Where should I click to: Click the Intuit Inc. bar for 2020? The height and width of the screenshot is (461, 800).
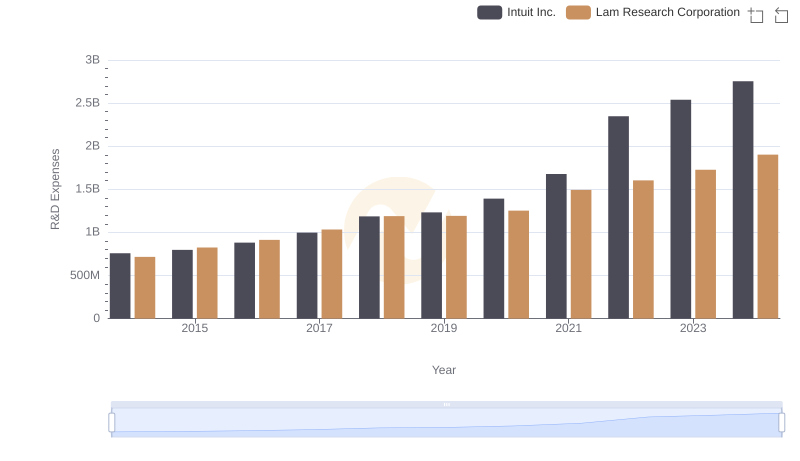coord(494,259)
